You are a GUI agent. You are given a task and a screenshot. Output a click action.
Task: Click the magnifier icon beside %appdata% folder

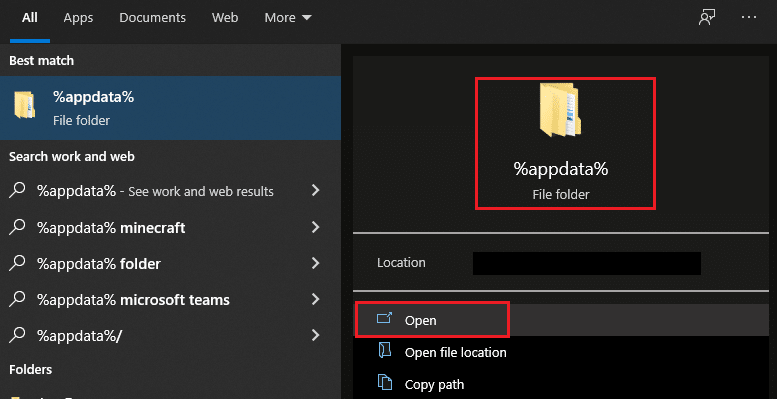point(17,263)
